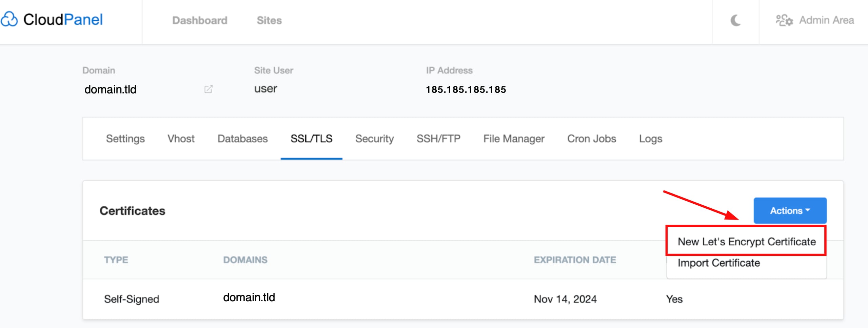Choose Import Certificate from the menu

(x=719, y=263)
